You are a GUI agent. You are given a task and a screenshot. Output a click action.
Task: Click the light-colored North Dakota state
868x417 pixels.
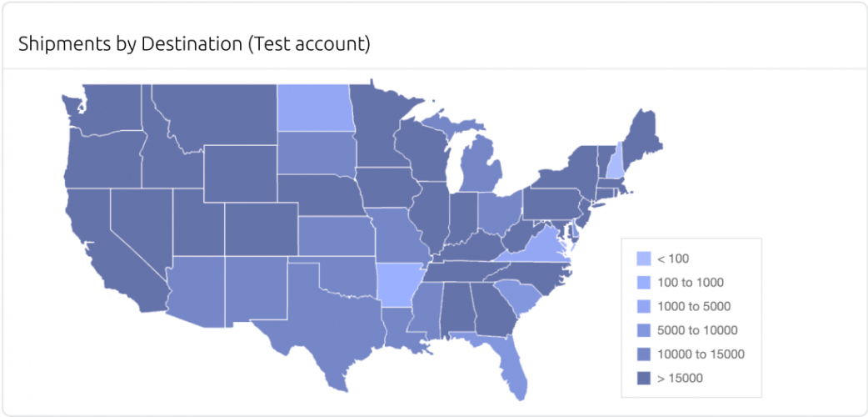(313, 107)
